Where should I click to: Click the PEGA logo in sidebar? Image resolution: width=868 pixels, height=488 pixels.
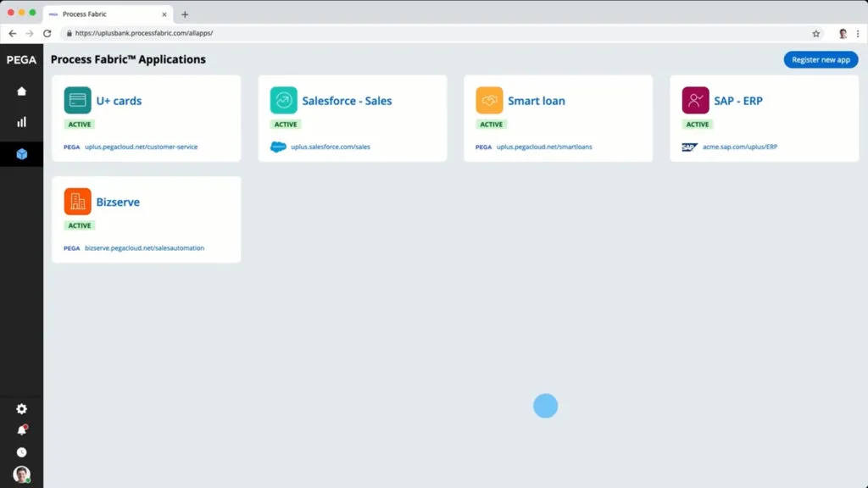[21, 60]
